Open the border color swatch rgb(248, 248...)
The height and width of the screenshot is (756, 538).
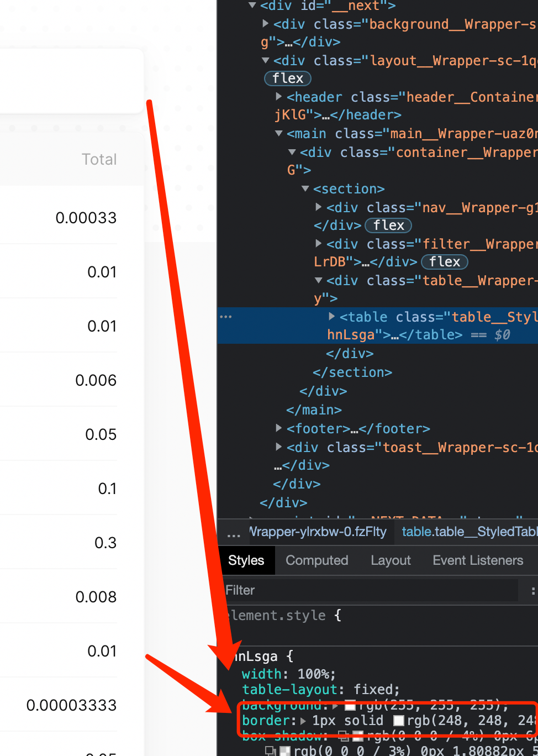(x=399, y=721)
